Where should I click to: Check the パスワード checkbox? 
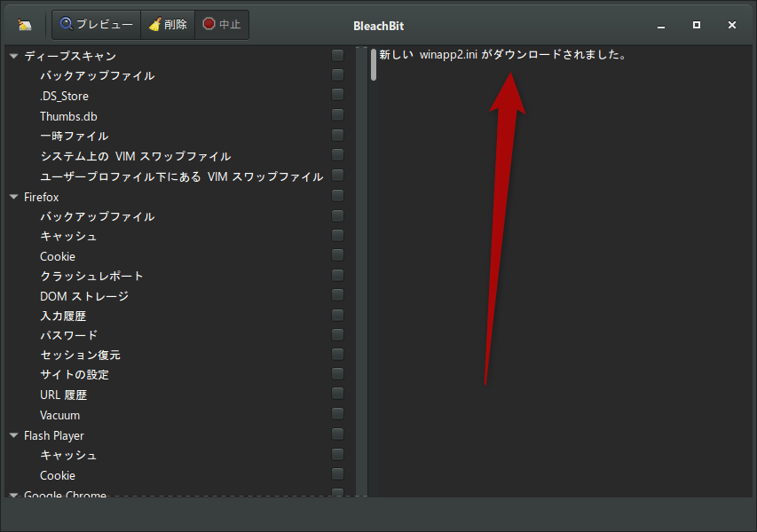[338, 335]
